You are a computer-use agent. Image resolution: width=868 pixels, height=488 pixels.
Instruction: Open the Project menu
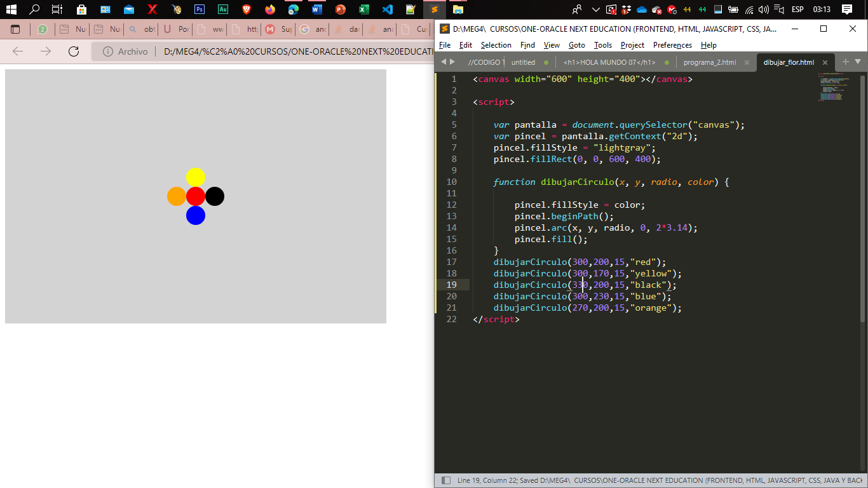(632, 45)
